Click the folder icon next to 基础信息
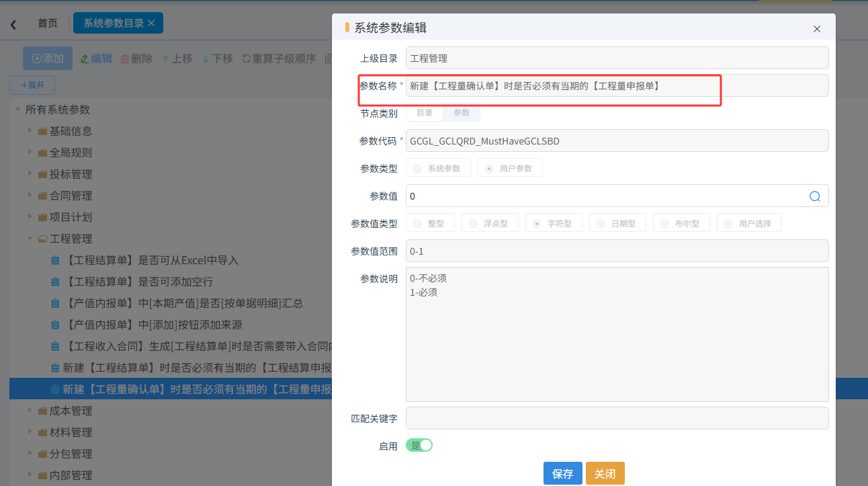The image size is (868, 486). pos(42,131)
